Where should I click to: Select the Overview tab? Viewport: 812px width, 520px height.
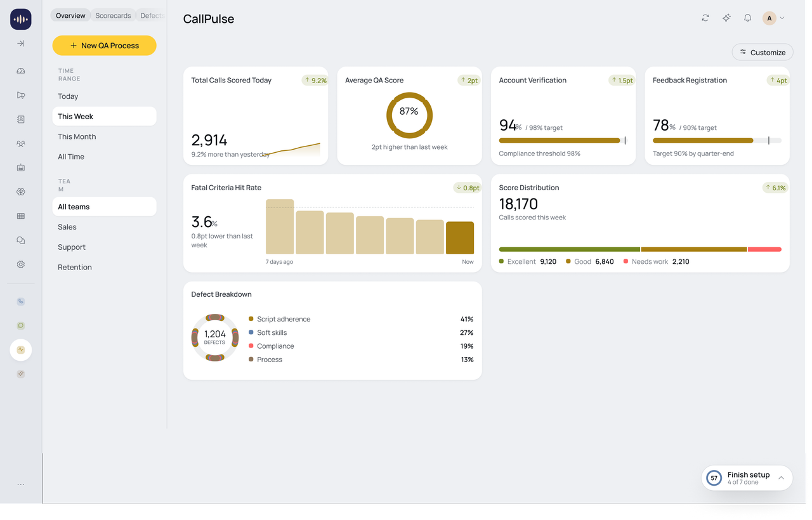[70, 15]
